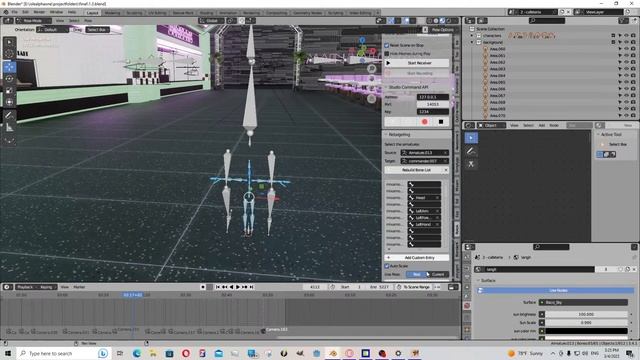Select the Cursor tool in viewport toolbar
The image size is (640, 360).
pos(9,53)
